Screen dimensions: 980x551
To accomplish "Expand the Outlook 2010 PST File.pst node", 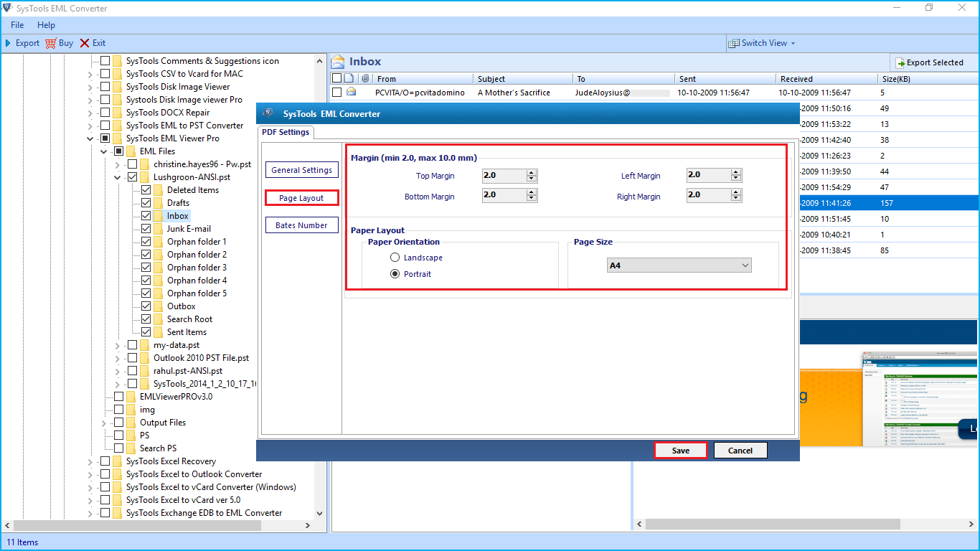I will point(118,357).
